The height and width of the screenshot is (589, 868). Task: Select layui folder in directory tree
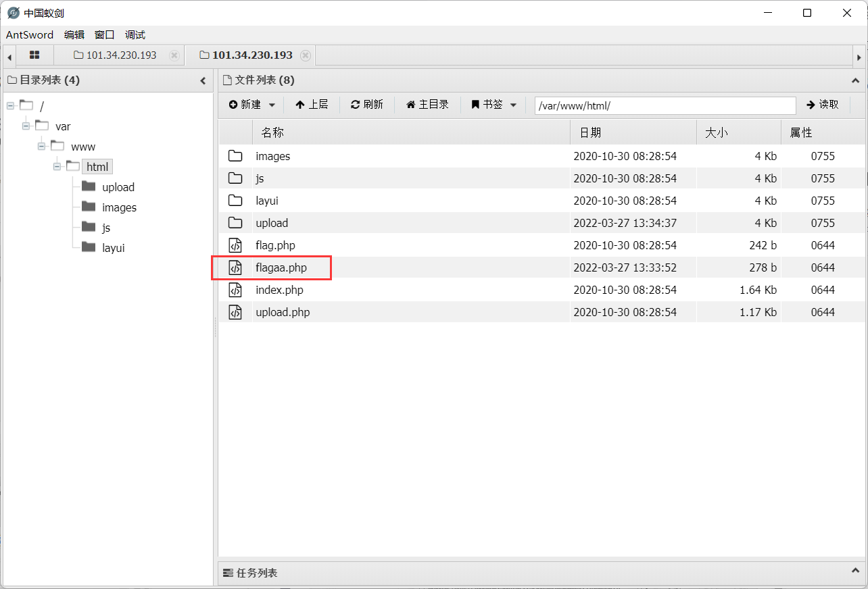(x=114, y=248)
